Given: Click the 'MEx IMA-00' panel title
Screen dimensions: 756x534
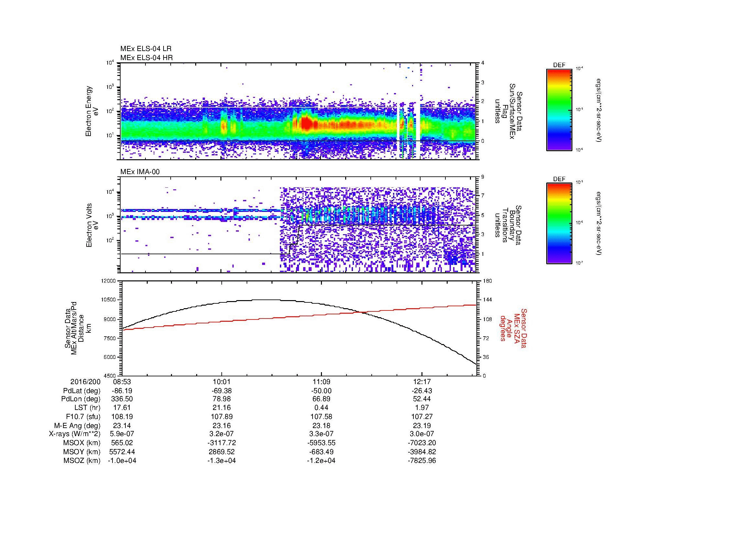Looking at the screenshot, I should (x=140, y=172).
